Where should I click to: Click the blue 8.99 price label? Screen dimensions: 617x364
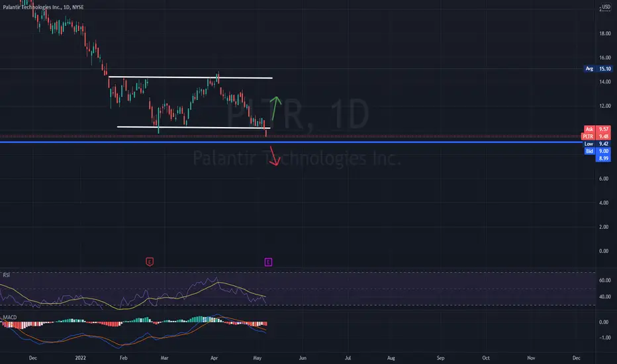pyautogui.click(x=604, y=158)
